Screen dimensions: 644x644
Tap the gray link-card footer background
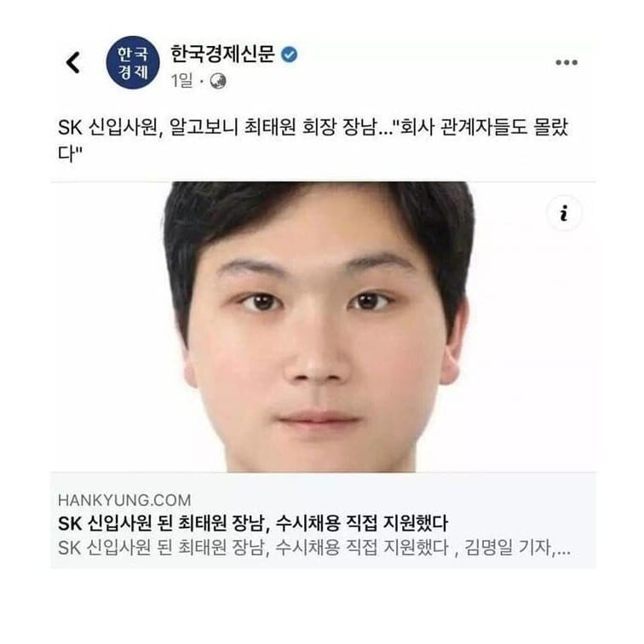pyautogui.click(x=323, y=520)
